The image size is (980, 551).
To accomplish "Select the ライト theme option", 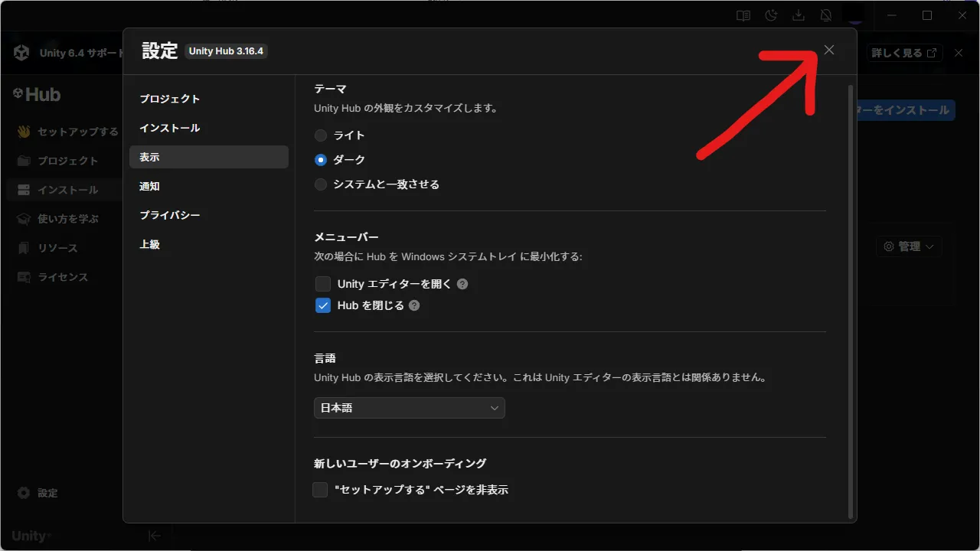I will click(321, 135).
